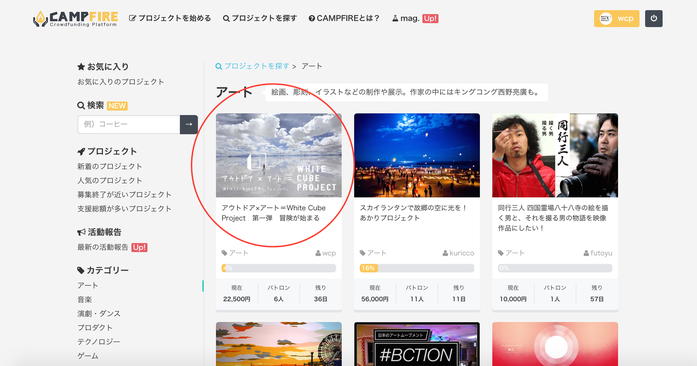Click the wcp user account button
697x366 pixels.
617,18
